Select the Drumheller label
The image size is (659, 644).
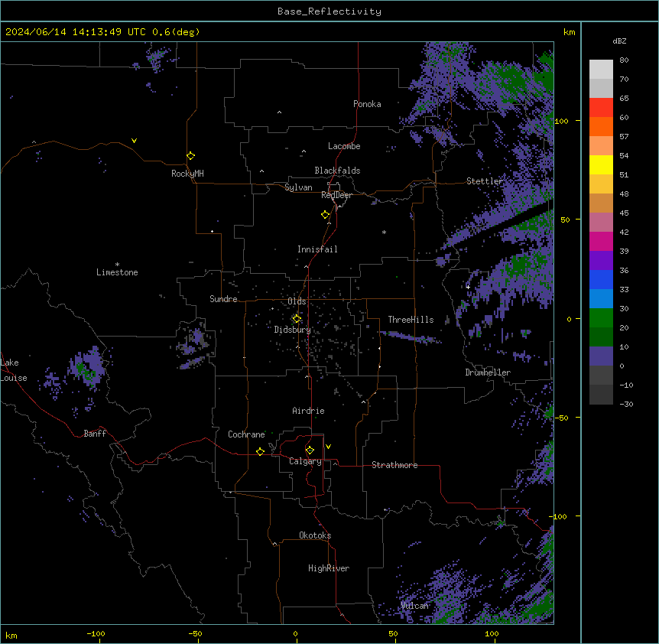click(x=488, y=372)
